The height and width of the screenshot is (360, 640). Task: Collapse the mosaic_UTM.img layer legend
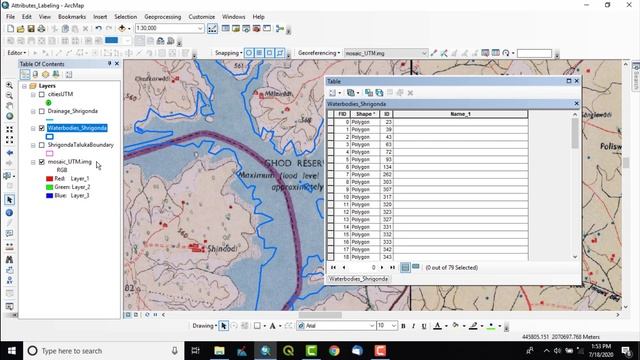pos(33,162)
